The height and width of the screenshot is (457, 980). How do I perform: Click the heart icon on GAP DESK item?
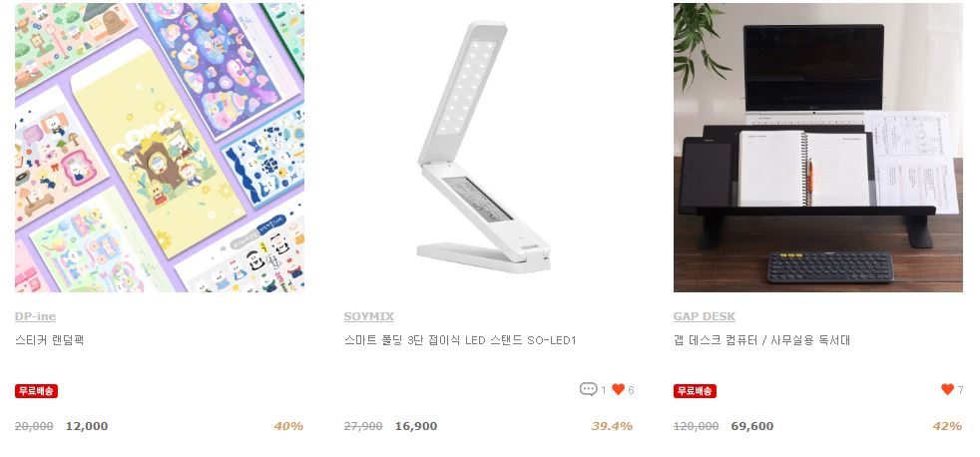pos(947,389)
